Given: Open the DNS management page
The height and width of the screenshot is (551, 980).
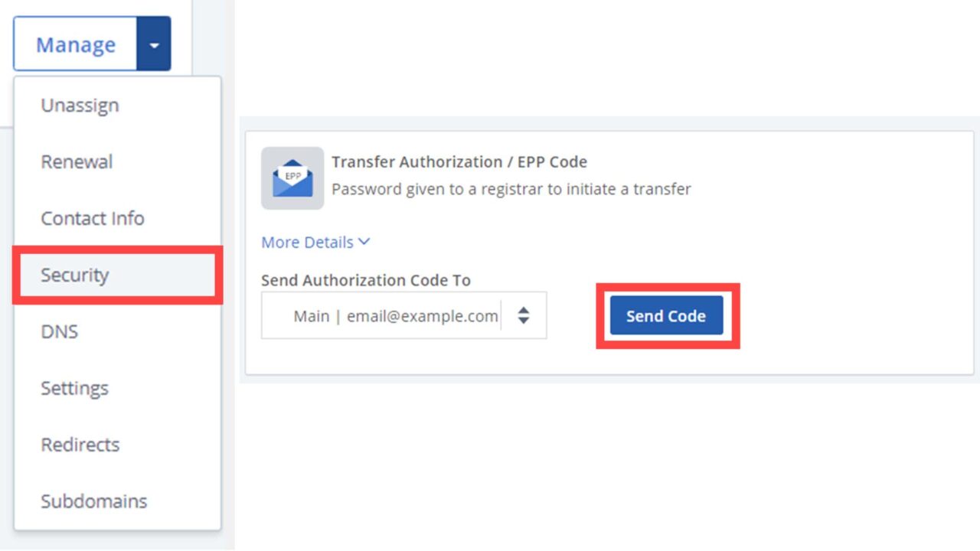Looking at the screenshot, I should [x=59, y=331].
